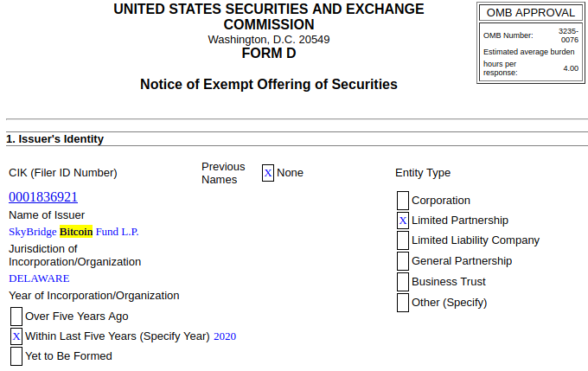This screenshot has height=371, width=588.
Task: Click the DELAWARE jurisdiction value
Action: [39, 278]
